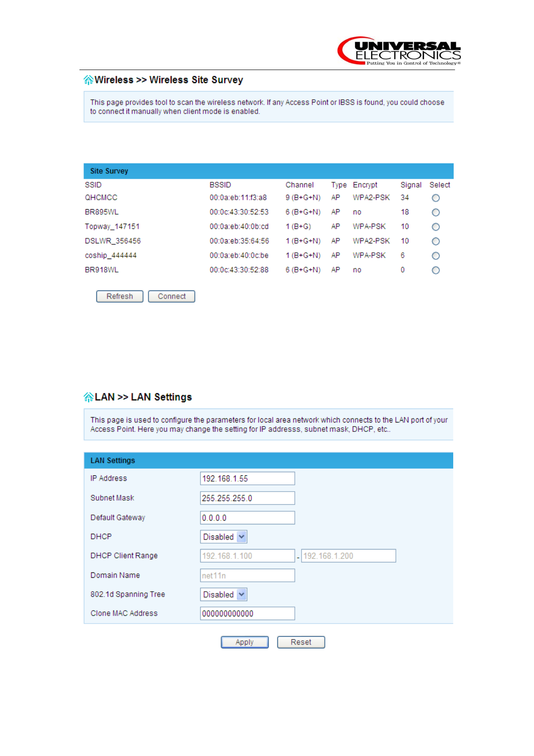Click the DHCP Client Range label
This screenshot has width=534, height=756.
(x=124, y=556)
